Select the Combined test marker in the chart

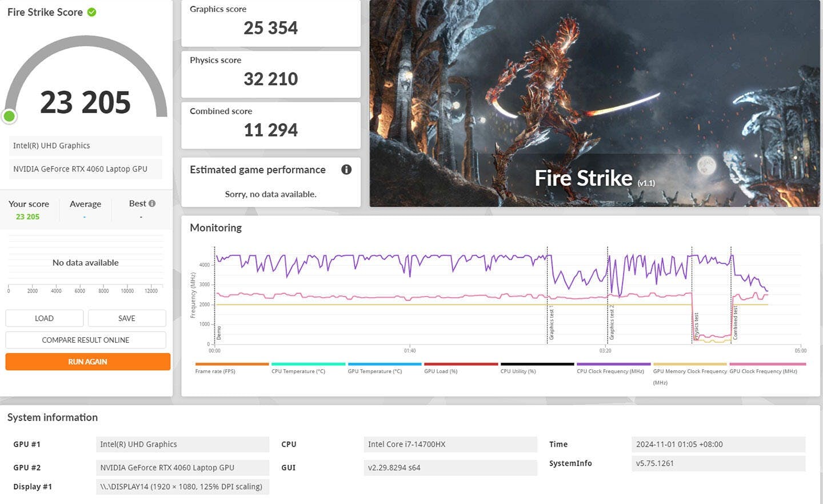tap(735, 323)
